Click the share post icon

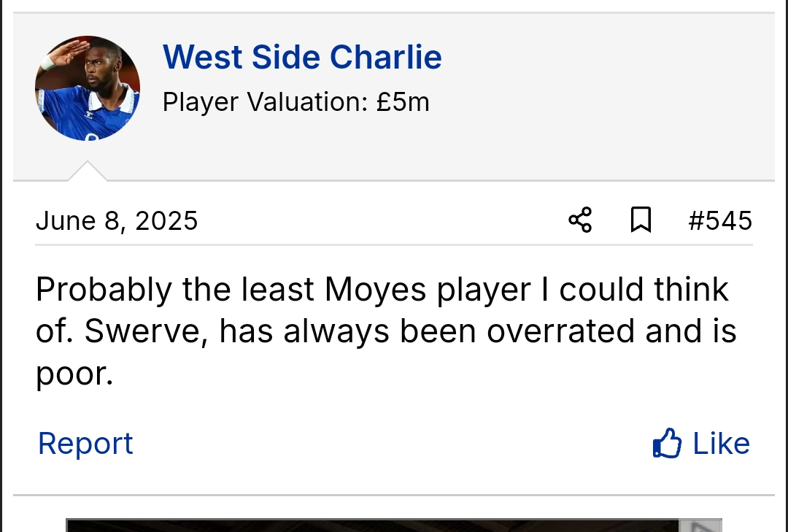pyautogui.click(x=580, y=220)
